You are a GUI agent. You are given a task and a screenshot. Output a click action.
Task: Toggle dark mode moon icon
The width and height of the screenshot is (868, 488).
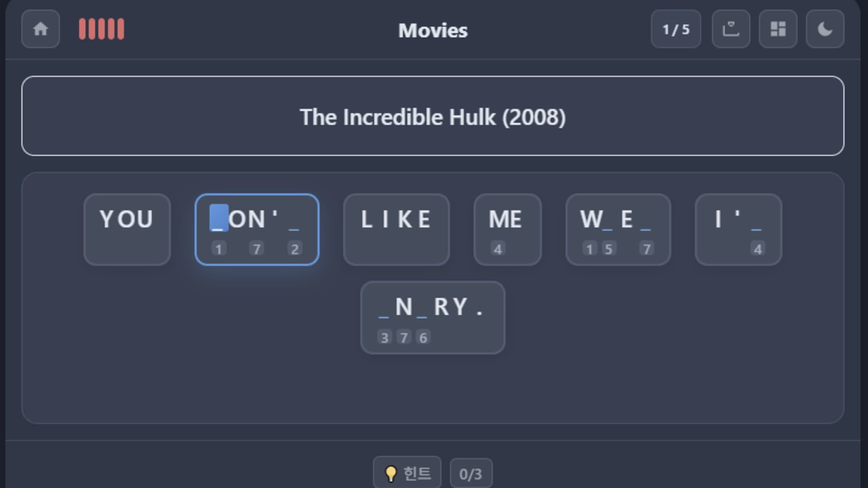pyautogui.click(x=825, y=29)
